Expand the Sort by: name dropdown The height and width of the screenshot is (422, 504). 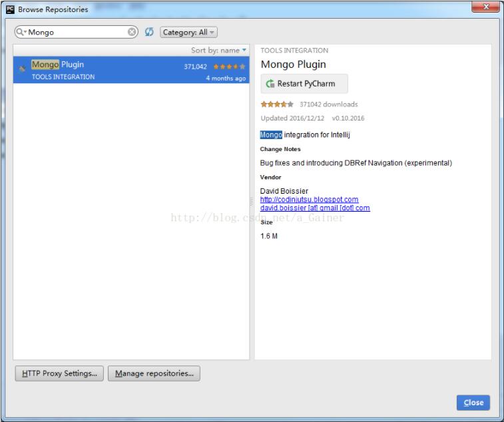[218, 50]
